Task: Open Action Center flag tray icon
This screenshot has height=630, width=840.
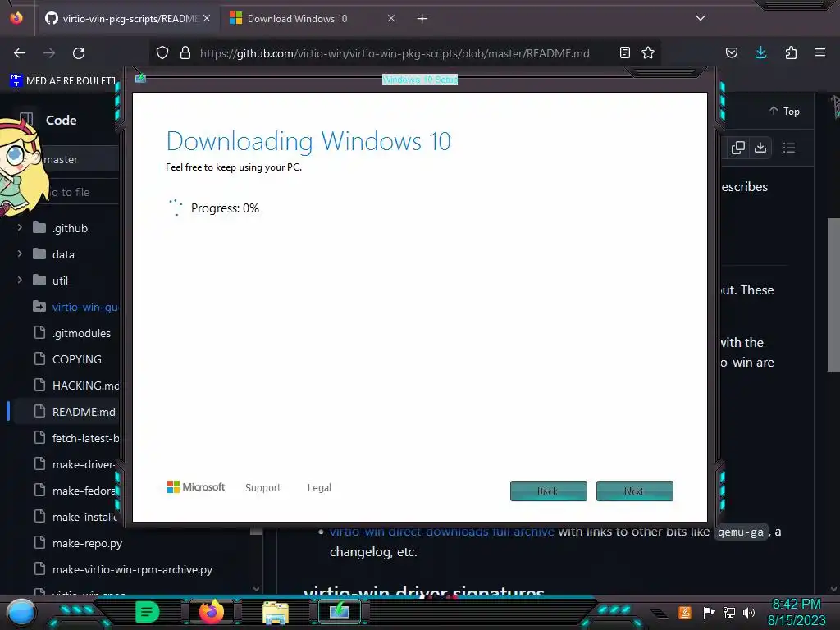Action: pos(709,612)
